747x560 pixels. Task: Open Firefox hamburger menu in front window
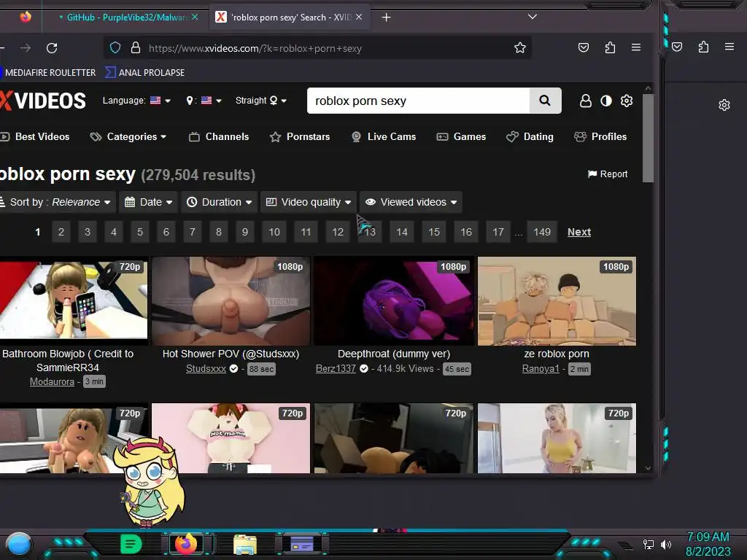click(636, 47)
